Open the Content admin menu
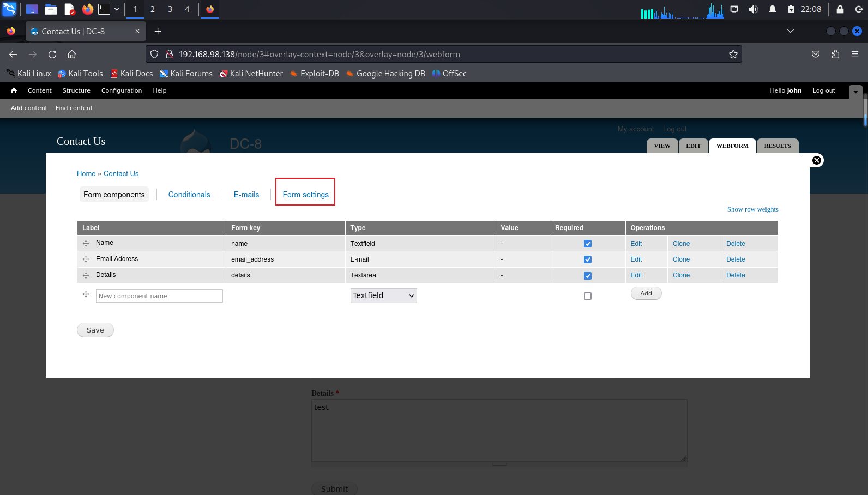 [x=40, y=90]
